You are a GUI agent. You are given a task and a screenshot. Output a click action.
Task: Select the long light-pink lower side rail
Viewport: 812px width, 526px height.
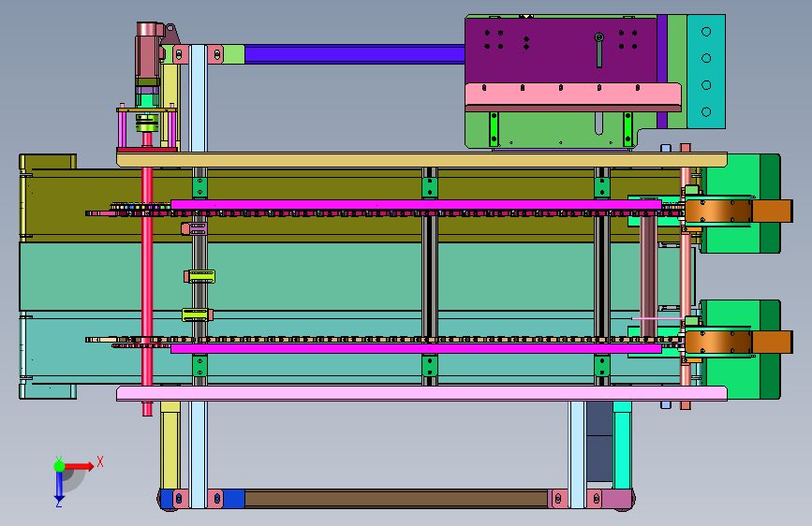coord(421,393)
